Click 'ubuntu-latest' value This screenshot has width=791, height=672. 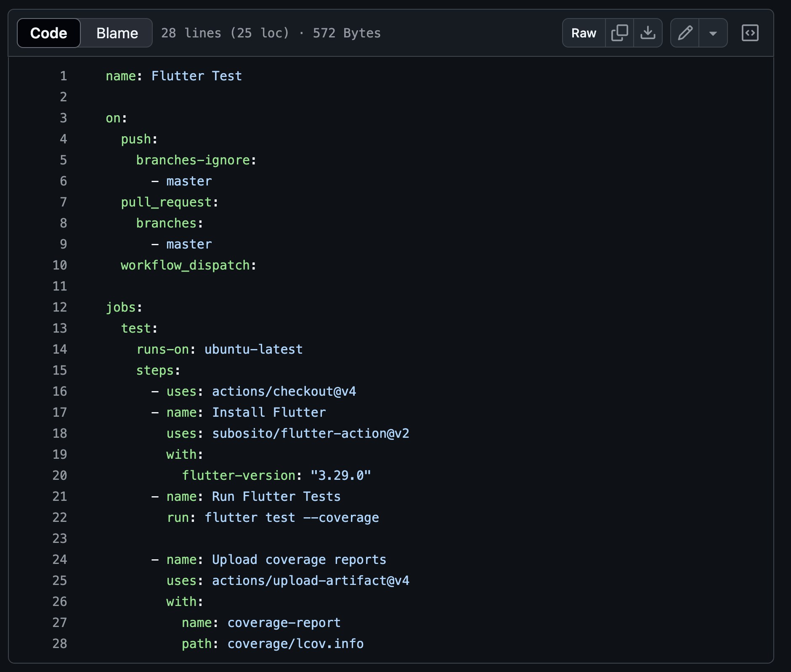(x=254, y=349)
